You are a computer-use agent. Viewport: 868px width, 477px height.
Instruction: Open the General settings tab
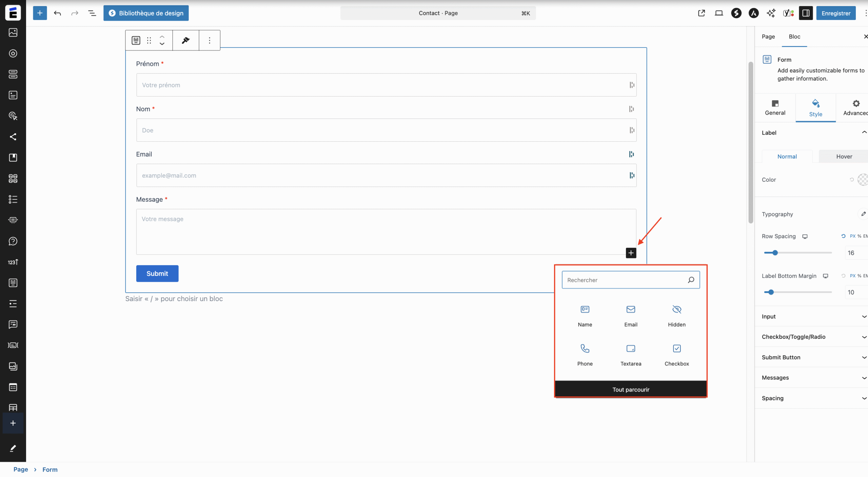pyautogui.click(x=775, y=108)
